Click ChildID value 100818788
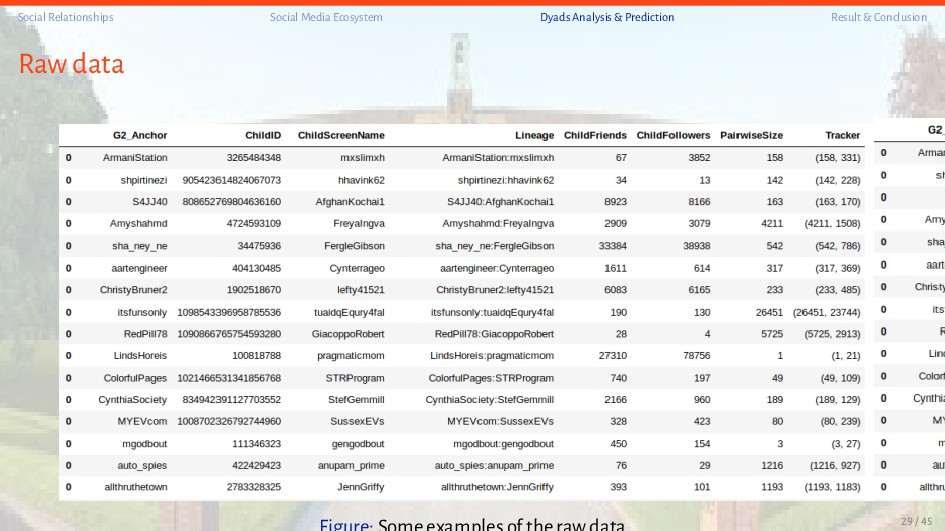Viewport: 945px width, 531px height. pos(257,355)
